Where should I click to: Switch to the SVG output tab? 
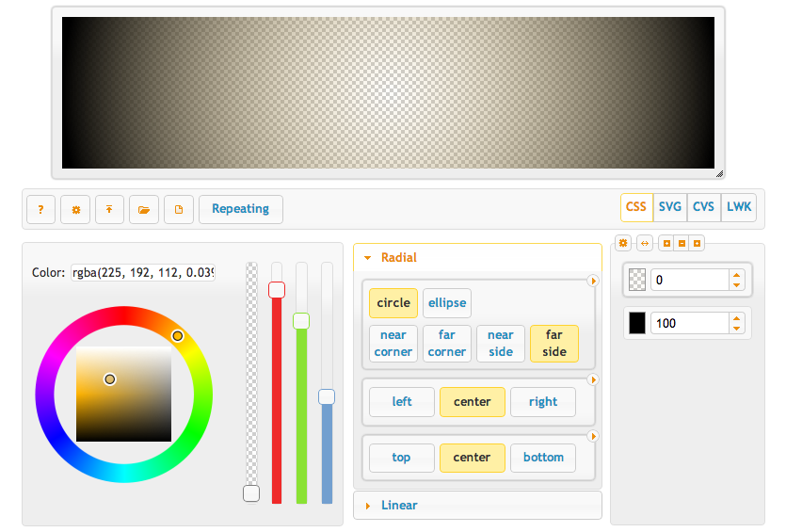coord(669,207)
